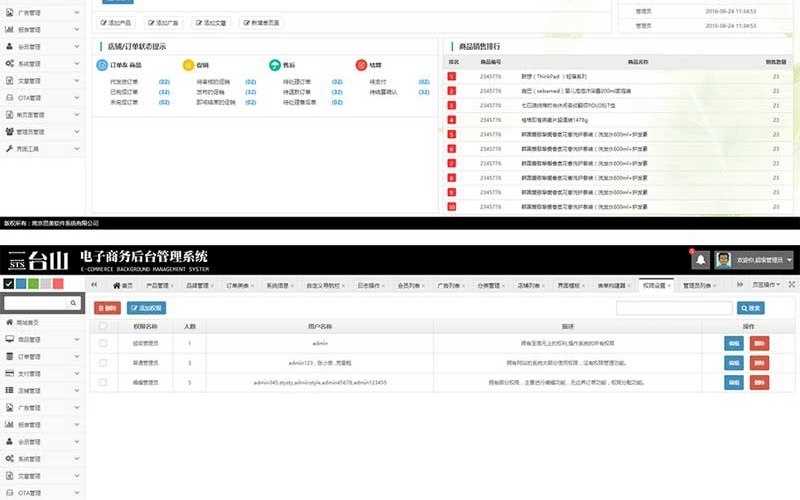Switch to the 管理员列表 tab
Viewport: 800px width, 500px height.
tap(699, 286)
